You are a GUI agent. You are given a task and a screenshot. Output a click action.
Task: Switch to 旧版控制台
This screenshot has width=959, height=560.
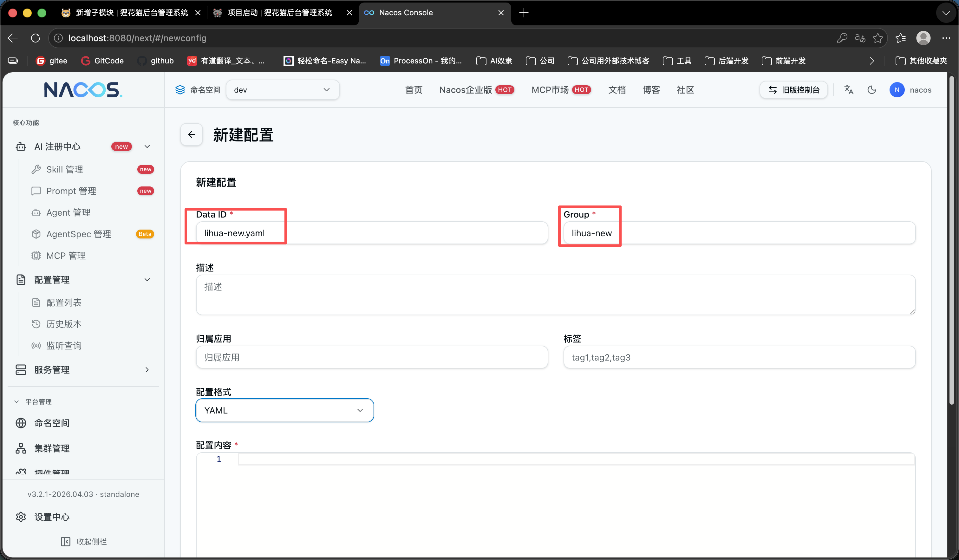794,90
